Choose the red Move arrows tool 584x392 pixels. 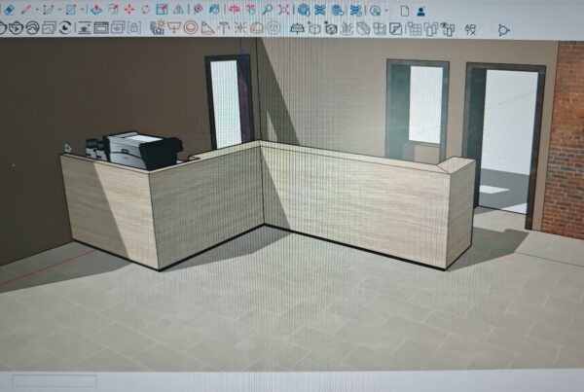pos(129,10)
